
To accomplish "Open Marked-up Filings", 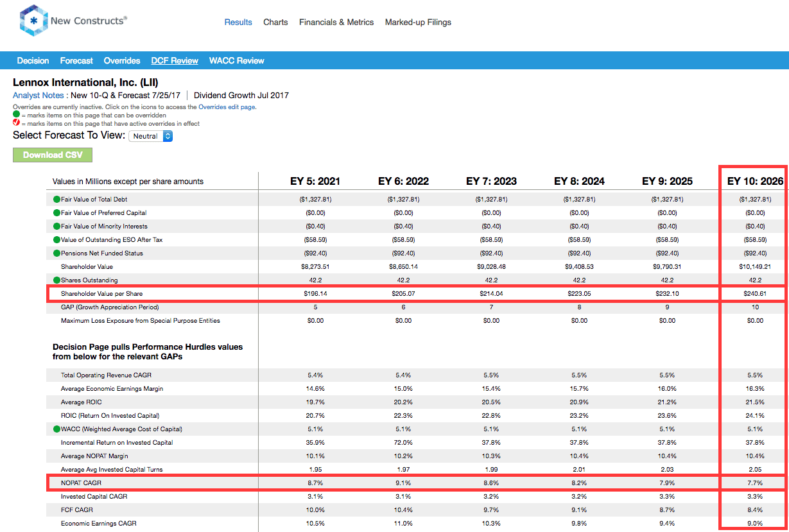I will tap(418, 22).
